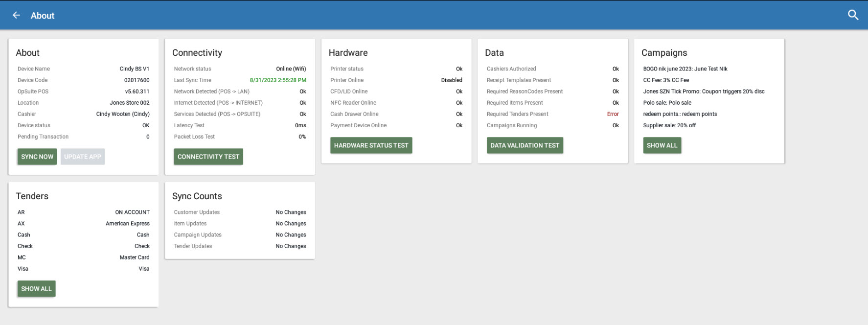Click the About title in header
868x325 pixels.
click(43, 16)
